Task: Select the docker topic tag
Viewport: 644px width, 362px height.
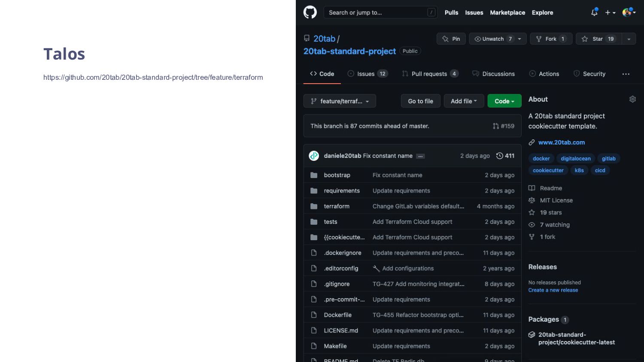Action: coord(541,159)
